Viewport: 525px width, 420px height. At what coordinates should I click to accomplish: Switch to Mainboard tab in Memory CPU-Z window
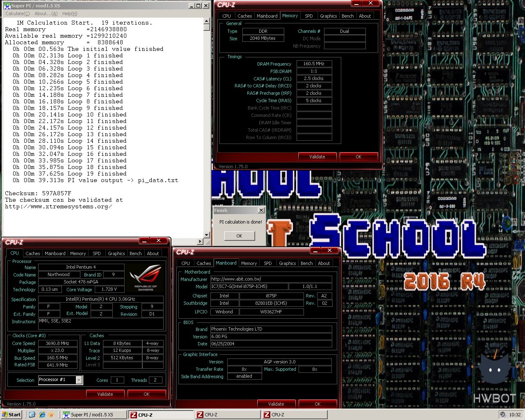click(x=267, y=16)
